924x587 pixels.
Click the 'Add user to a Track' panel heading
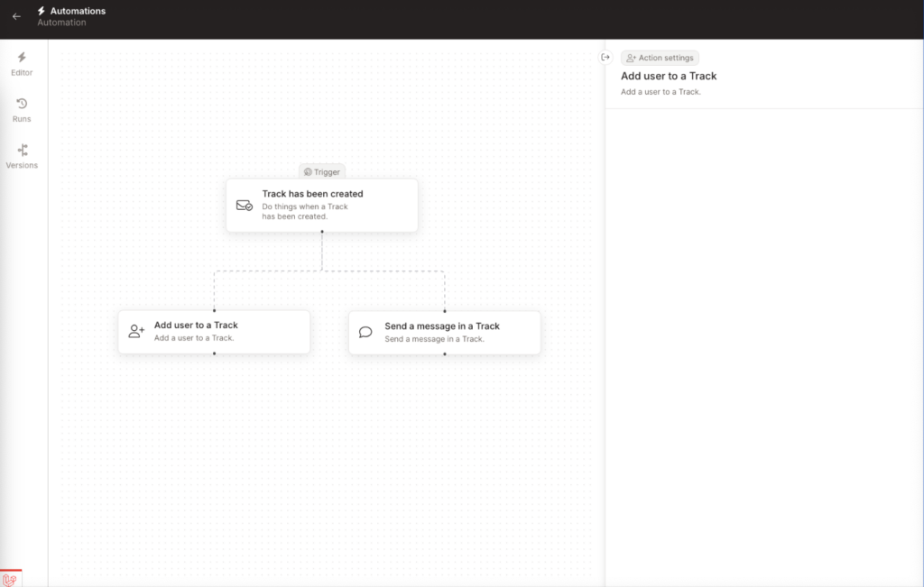click(x=669, y=76)
